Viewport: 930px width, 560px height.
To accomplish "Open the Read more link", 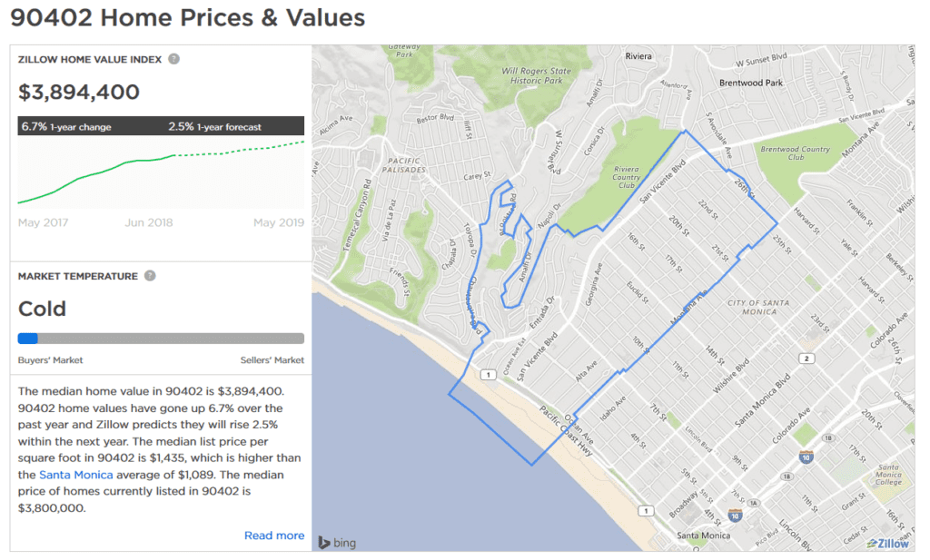I will tap(274, 535).
